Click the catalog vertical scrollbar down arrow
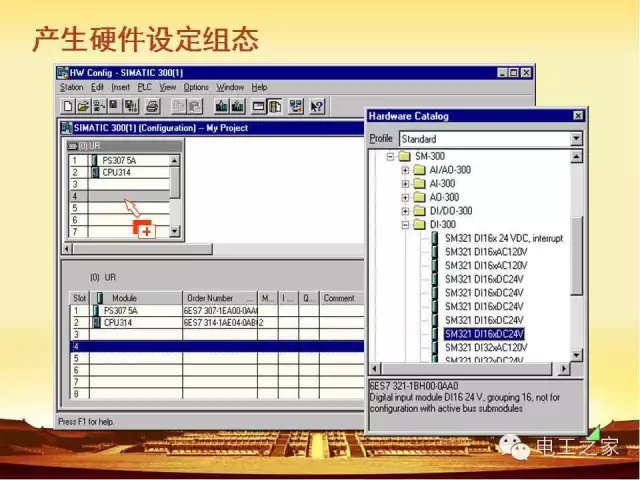The width and height of the screenshot is (640, 480). click(x=576, y=356)
